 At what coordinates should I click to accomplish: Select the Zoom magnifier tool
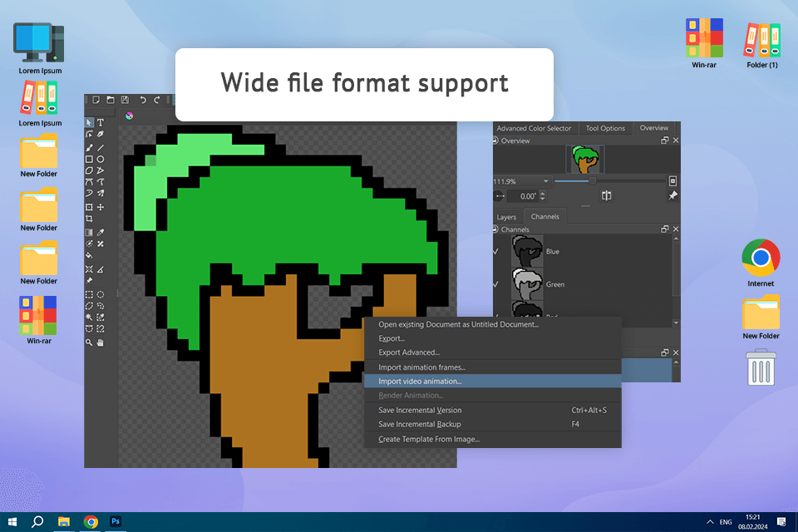tap(89, 342)
